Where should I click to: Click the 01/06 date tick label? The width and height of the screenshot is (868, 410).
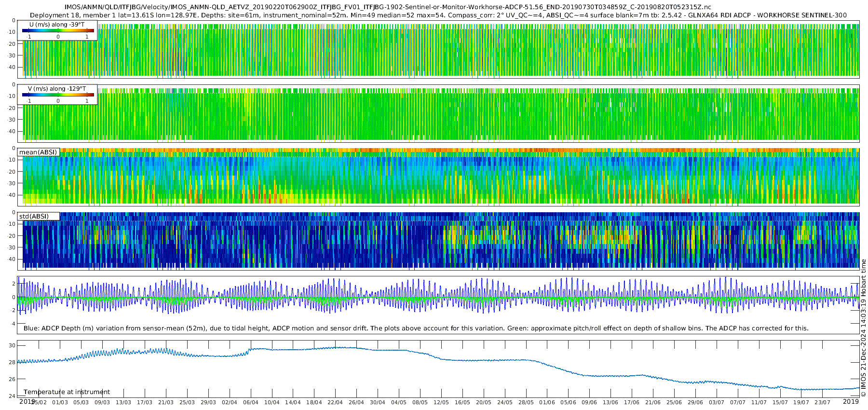coord(547,402)
